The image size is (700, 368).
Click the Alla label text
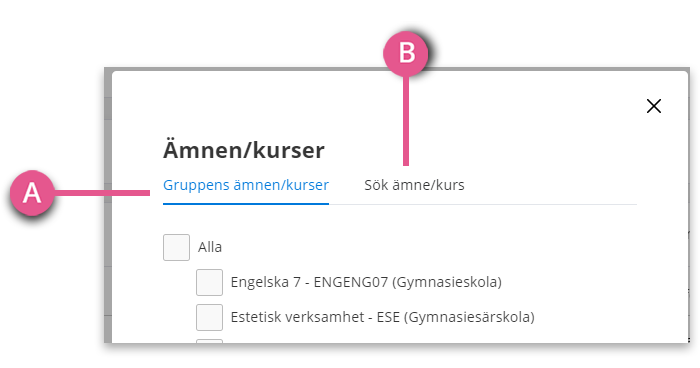[x=210, y=247]
